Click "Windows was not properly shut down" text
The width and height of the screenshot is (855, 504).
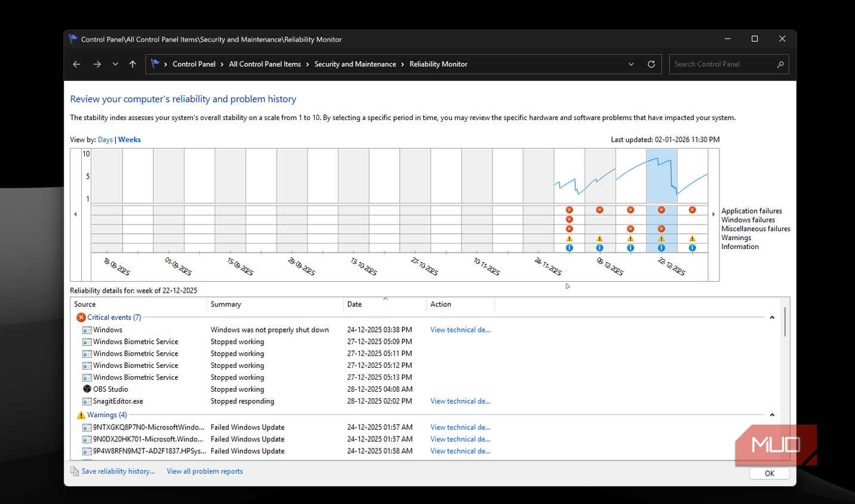pyautogui.click(x=270, y=330)
